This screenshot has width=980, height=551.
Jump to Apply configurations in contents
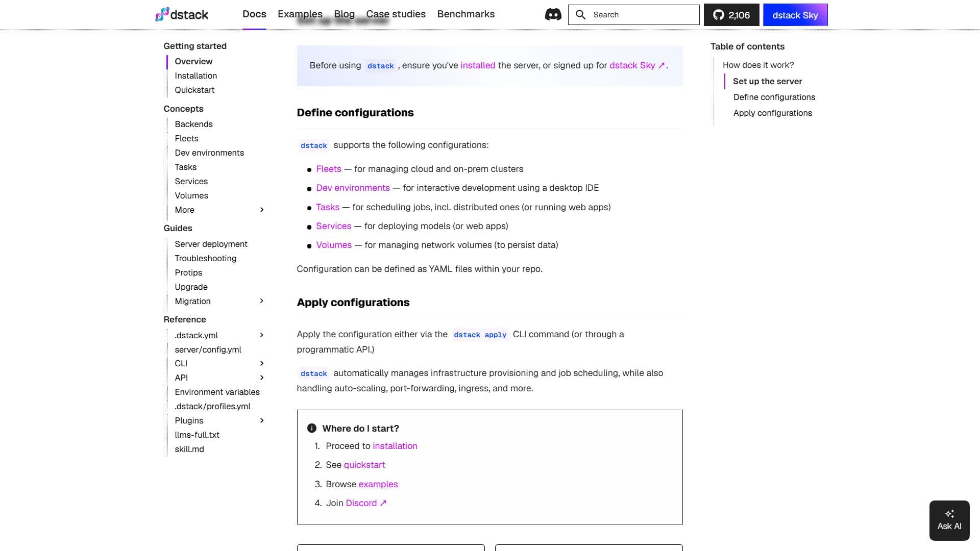(x=773, y=113)
